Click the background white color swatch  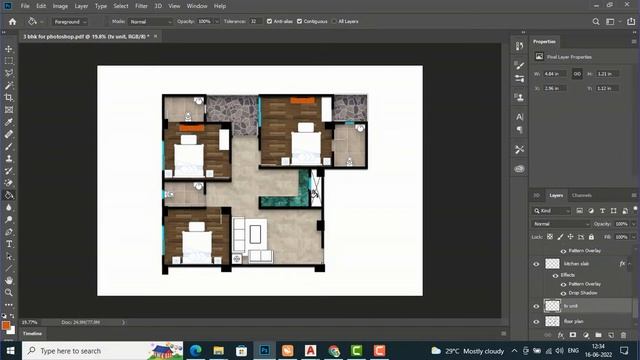tap(11, 330)
